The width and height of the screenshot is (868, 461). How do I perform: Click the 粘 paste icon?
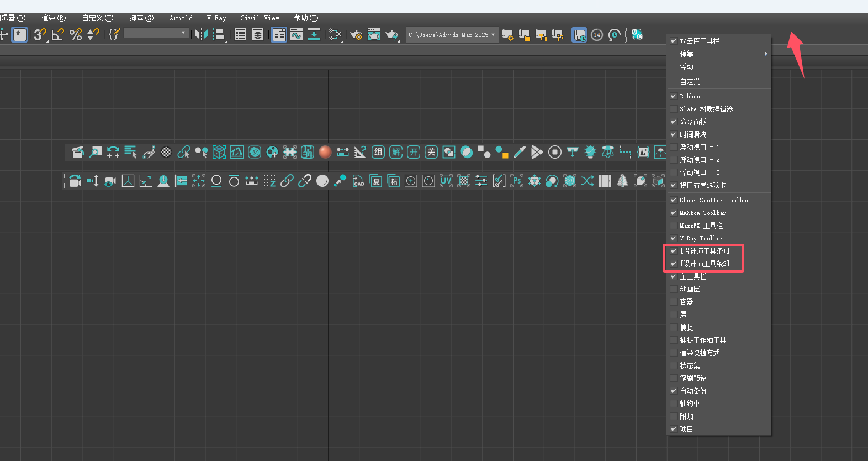[x=393, y=181]
